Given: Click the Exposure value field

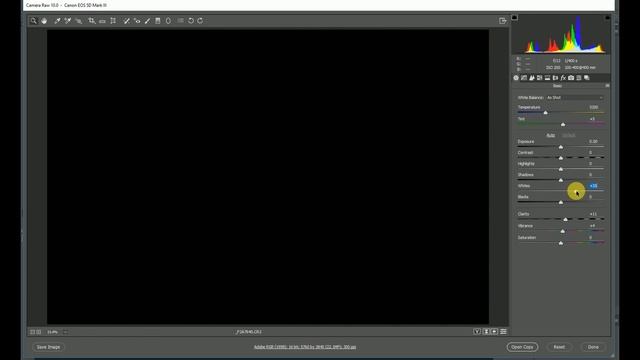Looking at the screenshot, I should [x=593, y=141].
